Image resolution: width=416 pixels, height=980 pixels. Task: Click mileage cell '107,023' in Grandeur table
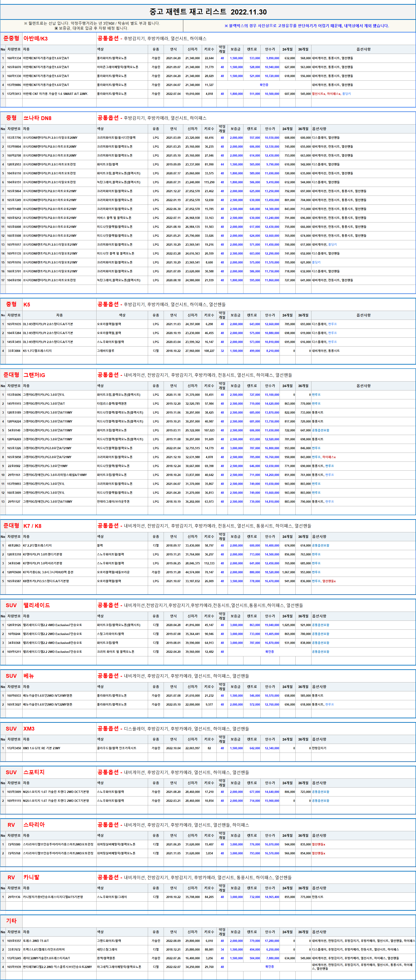click(209, 430)
